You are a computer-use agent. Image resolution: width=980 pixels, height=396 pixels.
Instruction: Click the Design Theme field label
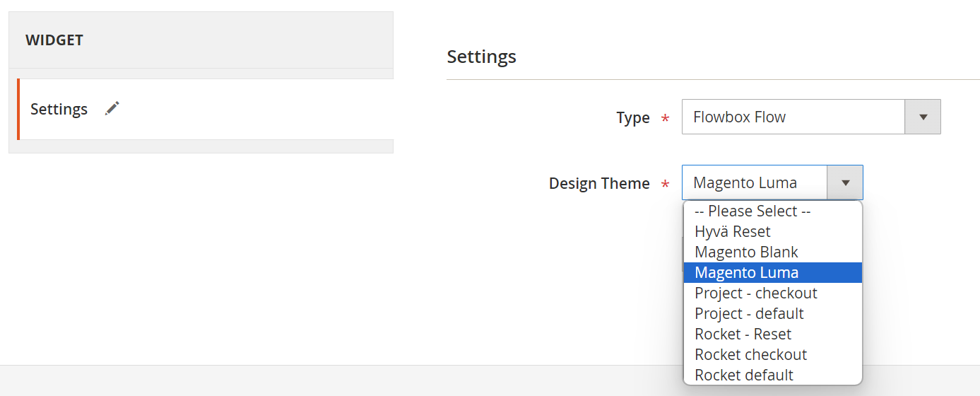[599, 184]
